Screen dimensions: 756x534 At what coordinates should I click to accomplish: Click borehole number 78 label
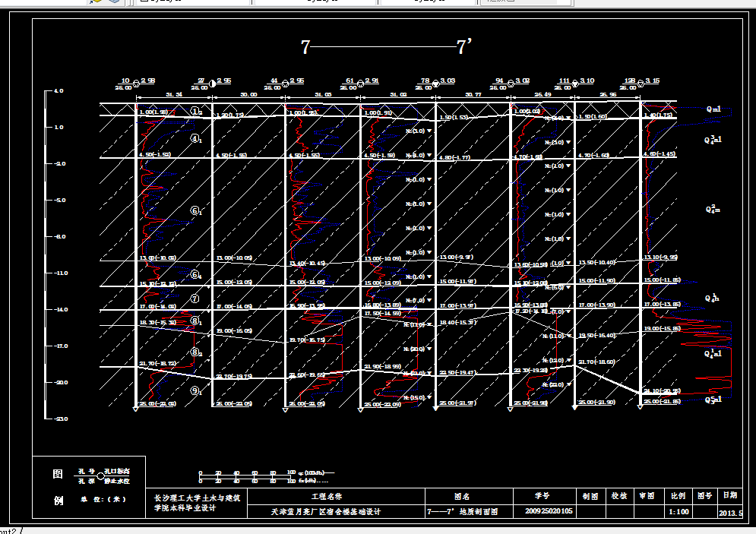coord(425,81)
